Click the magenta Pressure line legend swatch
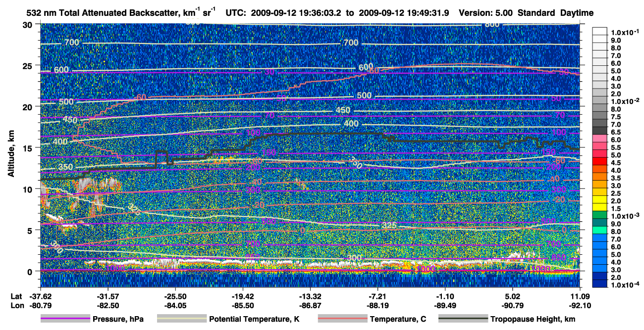 click(65, 319)
